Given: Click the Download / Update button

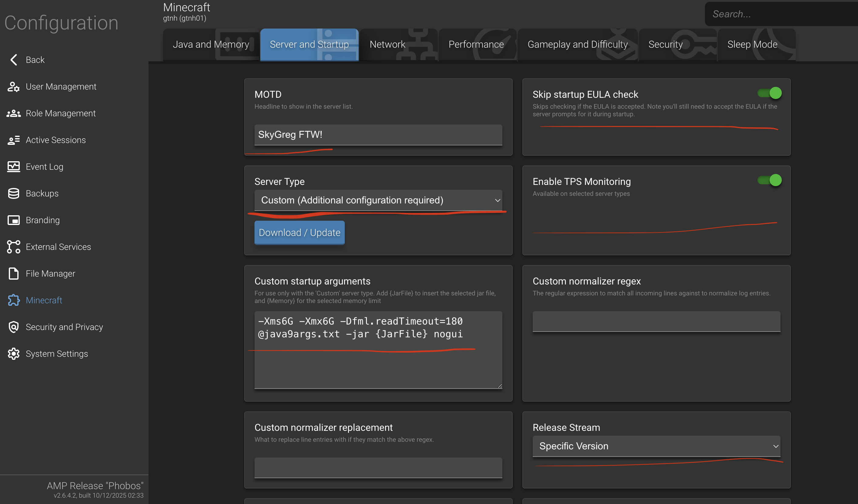Looking at the screenshot, I should point(299,233).
